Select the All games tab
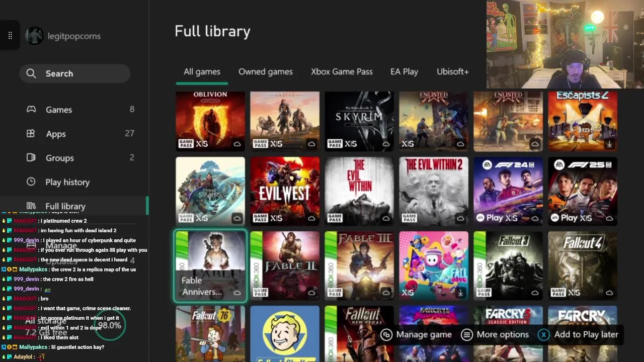The height and width of the screenshot is (362, 644). coord(202,71)
